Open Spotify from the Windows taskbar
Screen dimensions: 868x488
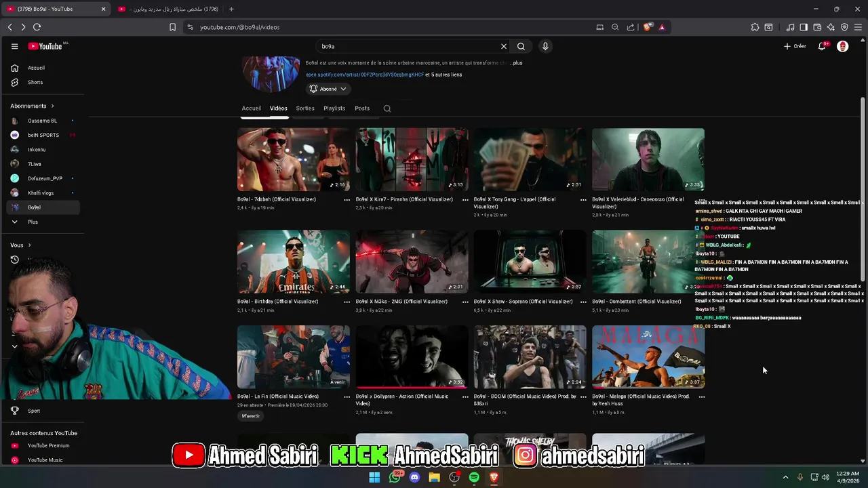click(x=474, y=477)
